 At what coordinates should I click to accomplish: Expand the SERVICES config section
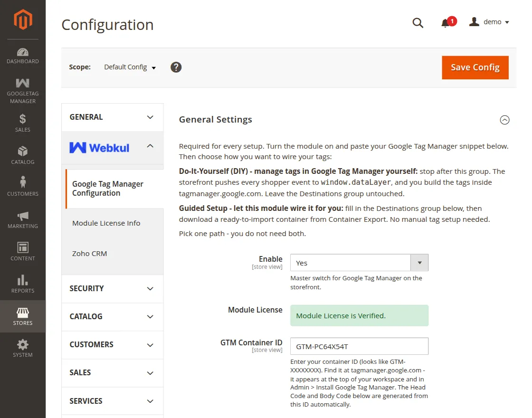pyautogui.click(x=112, y=401)
